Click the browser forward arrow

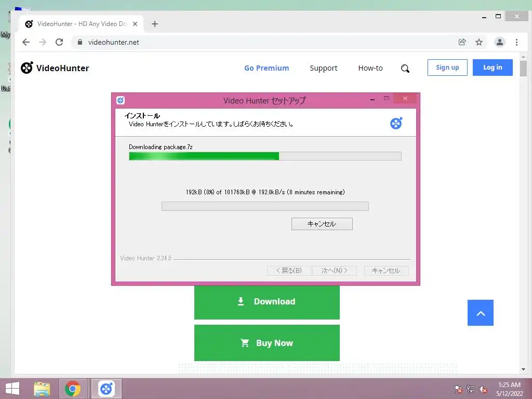pos(43,42)
